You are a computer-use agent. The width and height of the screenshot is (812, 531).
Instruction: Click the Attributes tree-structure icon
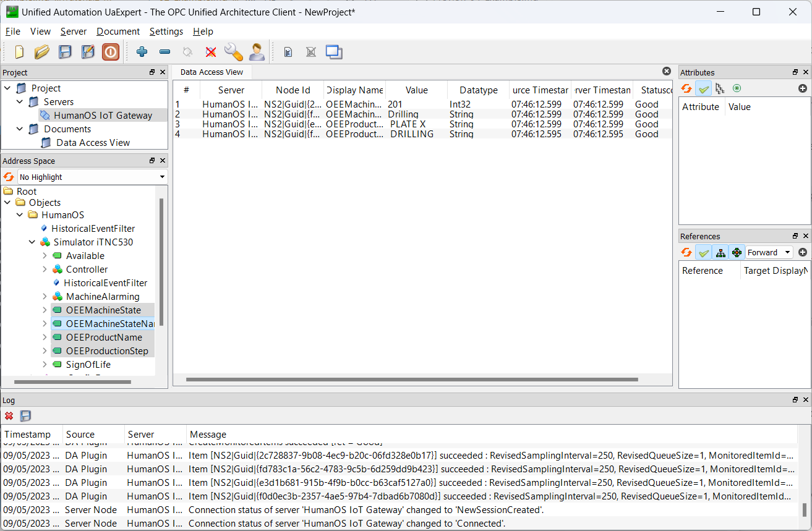720,88
